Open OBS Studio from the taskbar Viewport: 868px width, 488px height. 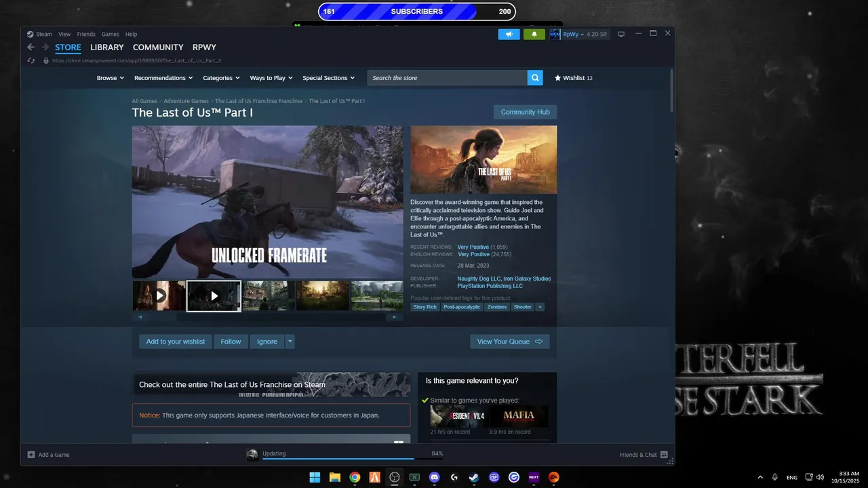point(394,477)
